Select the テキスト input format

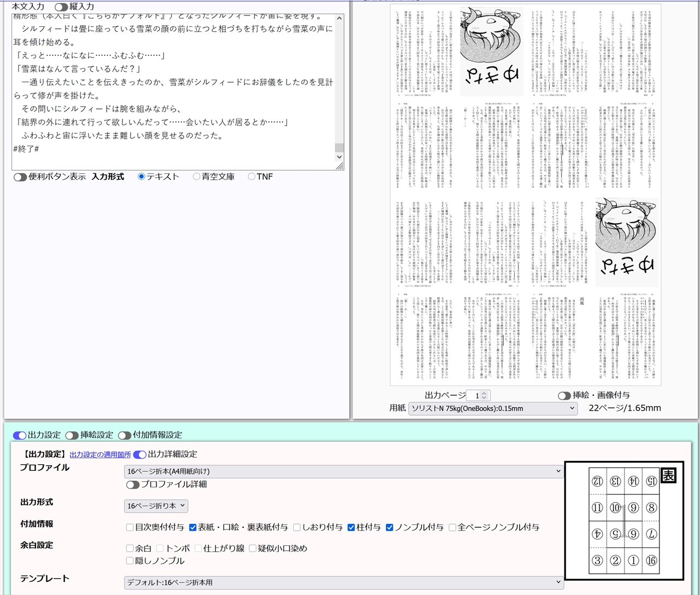(142, 176)
